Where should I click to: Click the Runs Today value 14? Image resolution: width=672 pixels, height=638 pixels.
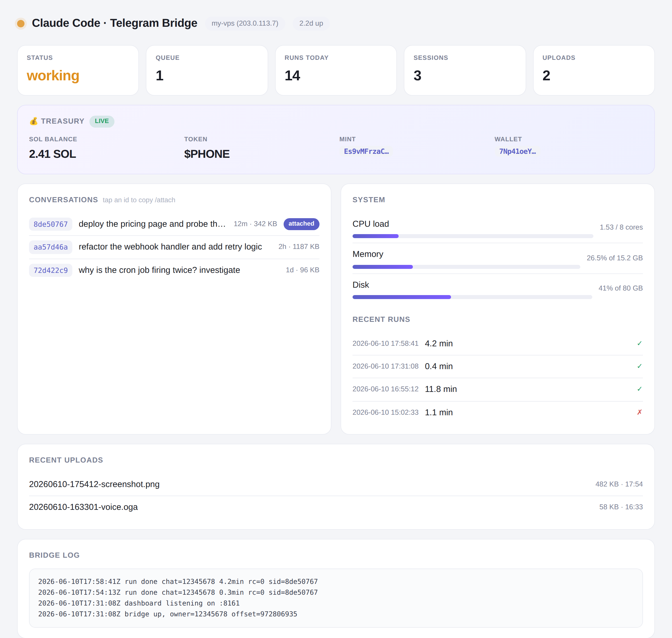pyautogui.click(x=292, y=75)
